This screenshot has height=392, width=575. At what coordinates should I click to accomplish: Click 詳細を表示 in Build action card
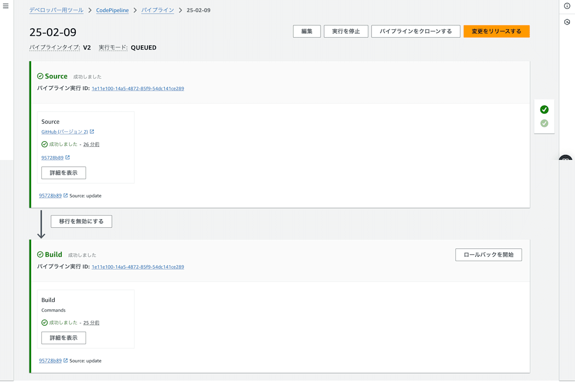point(64,338)
